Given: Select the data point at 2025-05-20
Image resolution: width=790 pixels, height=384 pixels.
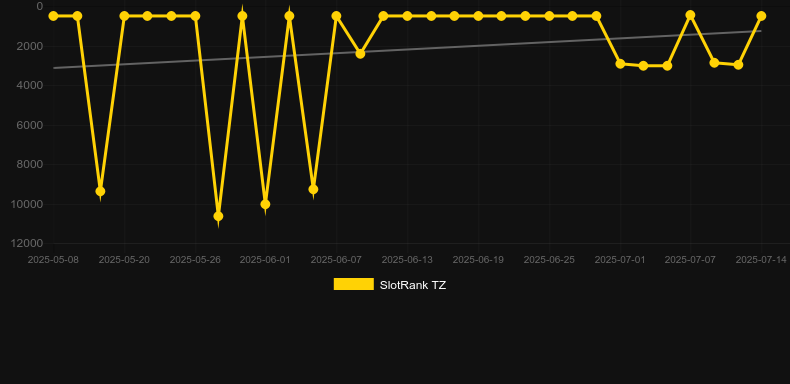Looking at the screenshot, I should pos(124,16).
